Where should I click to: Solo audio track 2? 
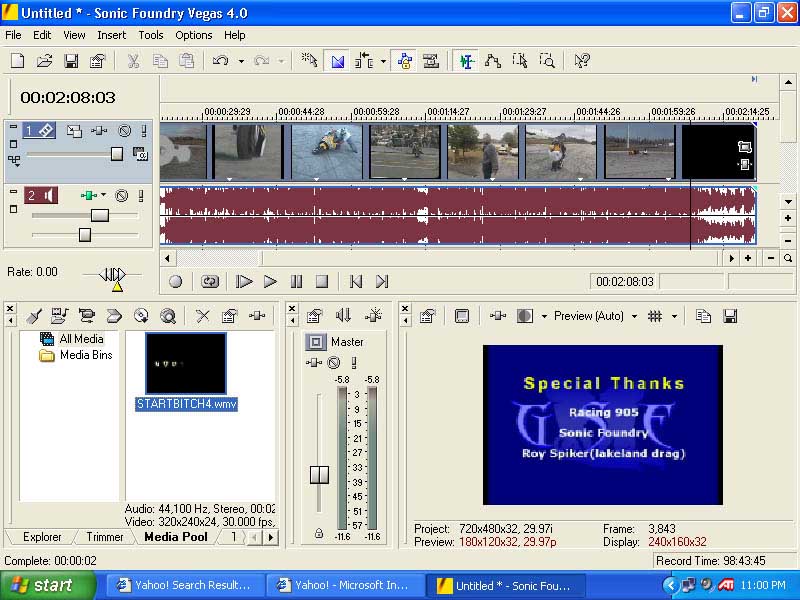143,195
